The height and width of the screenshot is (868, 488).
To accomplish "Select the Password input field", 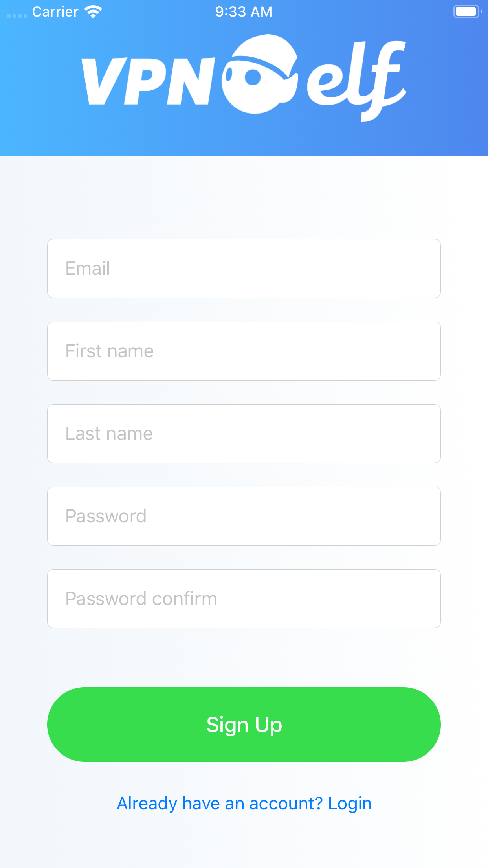I will [244, 516].
